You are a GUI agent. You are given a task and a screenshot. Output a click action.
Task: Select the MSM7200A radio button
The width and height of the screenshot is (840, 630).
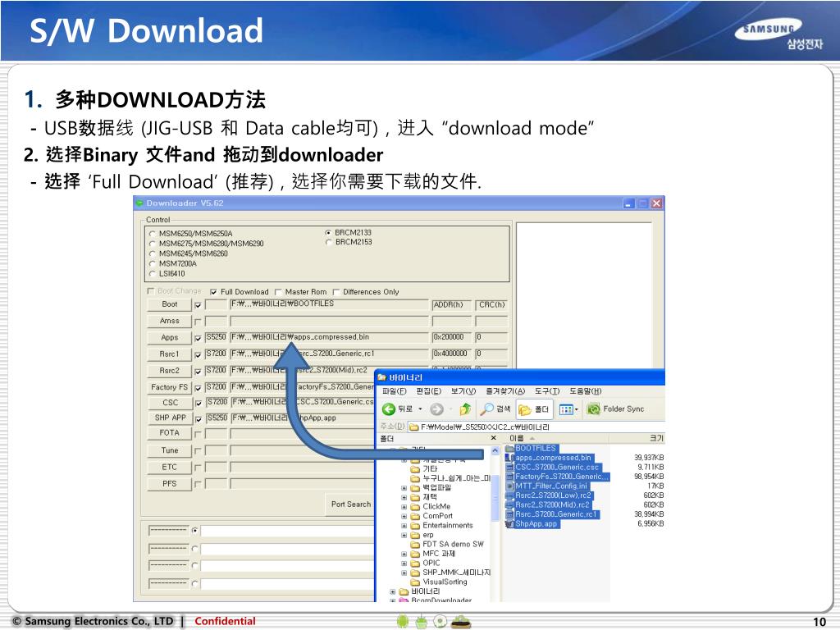pyautogui.click(x=152, y=263)
